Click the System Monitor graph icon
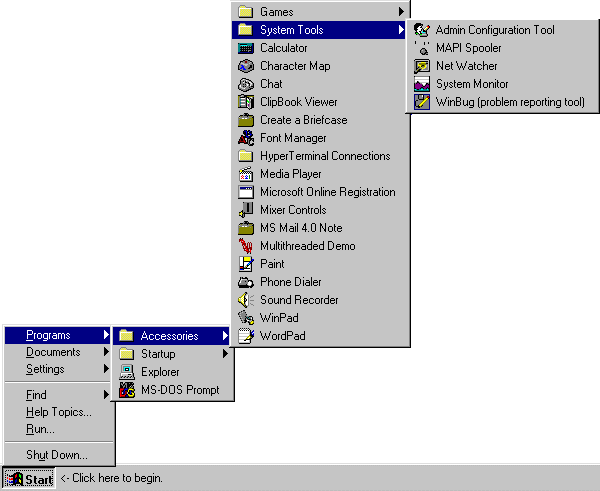The image size is (600, 491). pos(422,84)
